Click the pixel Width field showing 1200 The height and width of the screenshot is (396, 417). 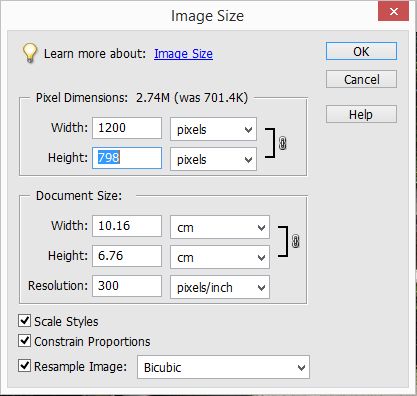127,128
